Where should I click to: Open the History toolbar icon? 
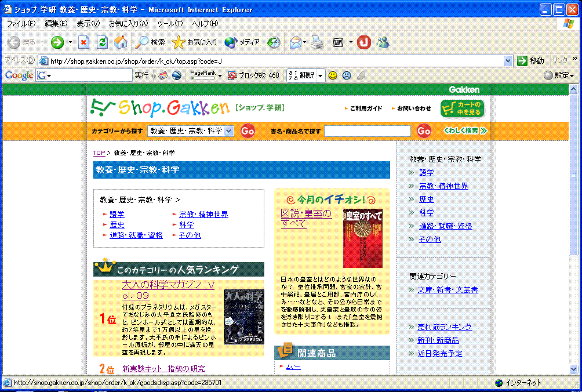[x=274, y=42]
